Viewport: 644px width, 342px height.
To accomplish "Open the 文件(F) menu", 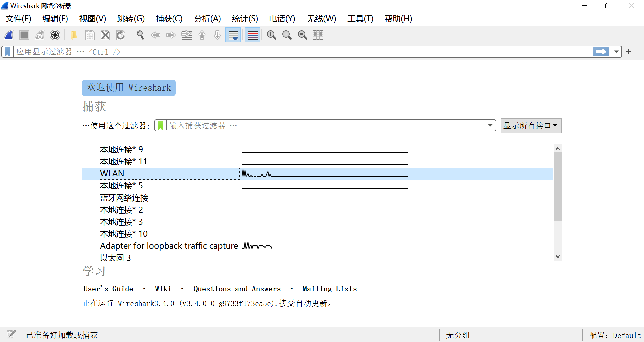I will (18, 19).
